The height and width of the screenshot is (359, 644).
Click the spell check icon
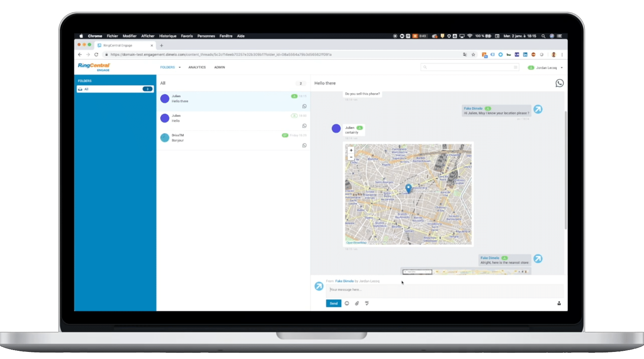pyautogui.click(x=367, y=304)
